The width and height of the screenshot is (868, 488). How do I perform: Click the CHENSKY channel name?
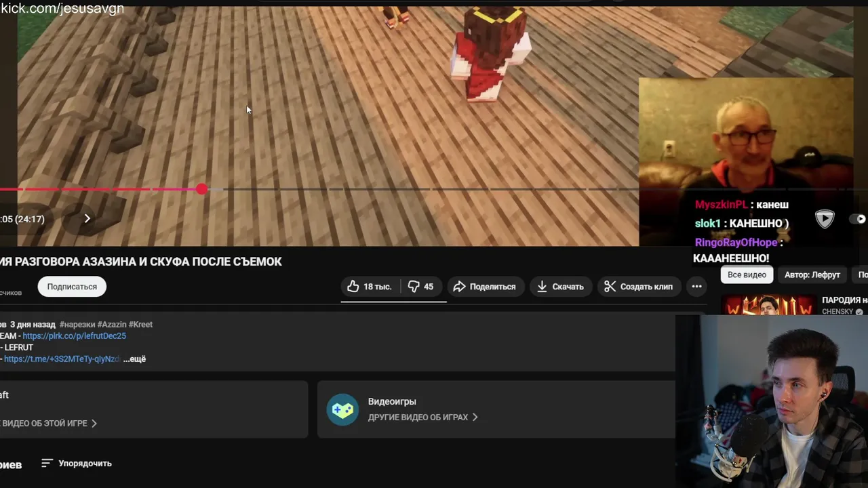click(837, 312)
